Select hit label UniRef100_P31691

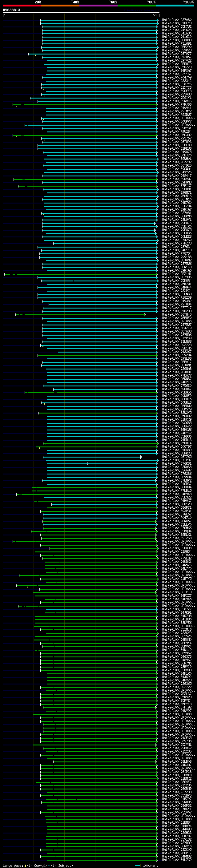(x=176, y=43)
